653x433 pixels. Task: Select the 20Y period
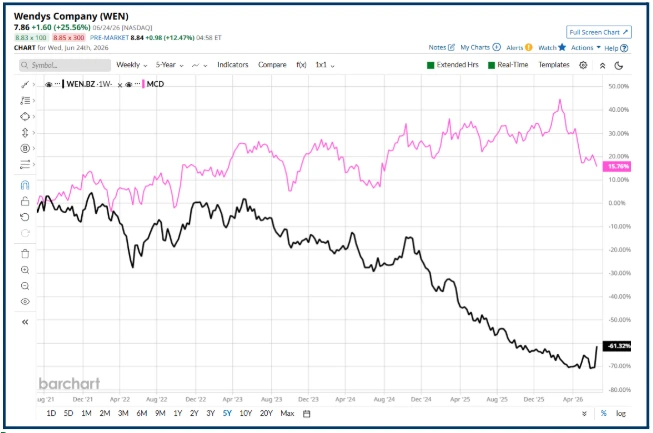266,413
